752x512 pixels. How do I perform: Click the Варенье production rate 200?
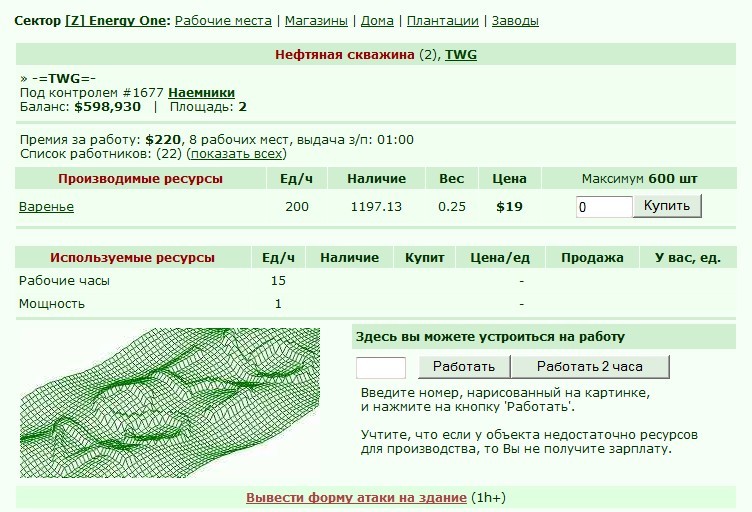click(x=297, y=207)
